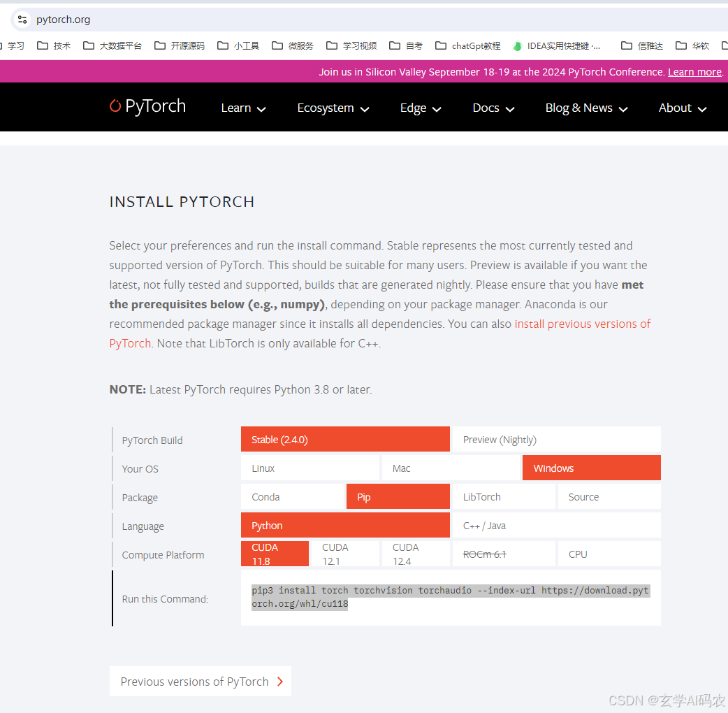The width and height of the screenshot is (728, 713).
Task: Select C++ / Java as the language
Action: click(x=556, y=526)
